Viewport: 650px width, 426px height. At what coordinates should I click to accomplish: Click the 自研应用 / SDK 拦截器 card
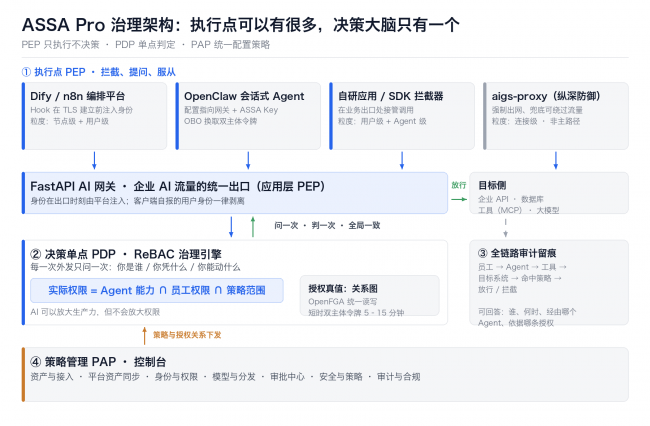pyautogui.click(x=402, y=116)
